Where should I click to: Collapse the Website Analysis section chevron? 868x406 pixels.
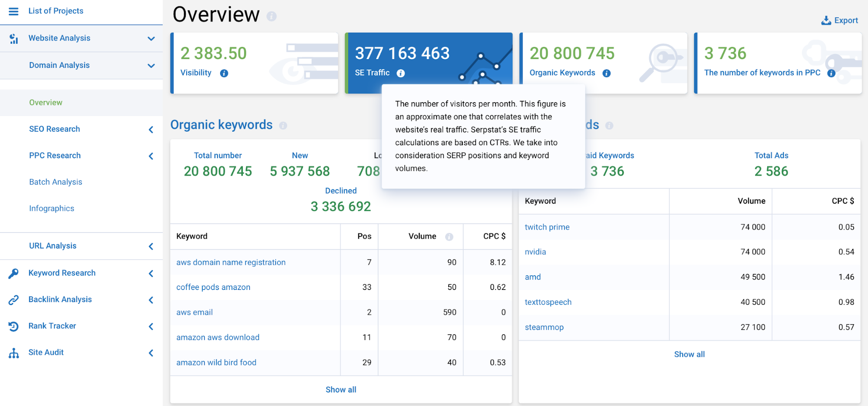[151, 39]
